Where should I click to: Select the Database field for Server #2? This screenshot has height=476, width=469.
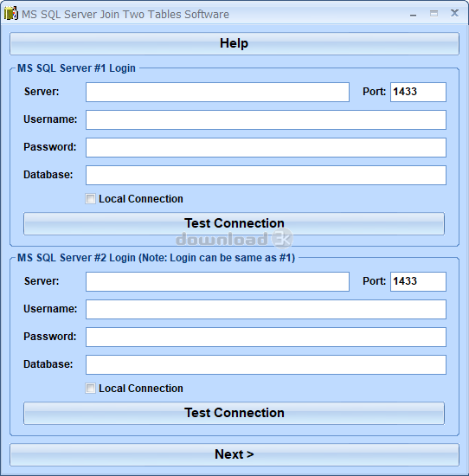pyautogui.click(x=266, y=364)
